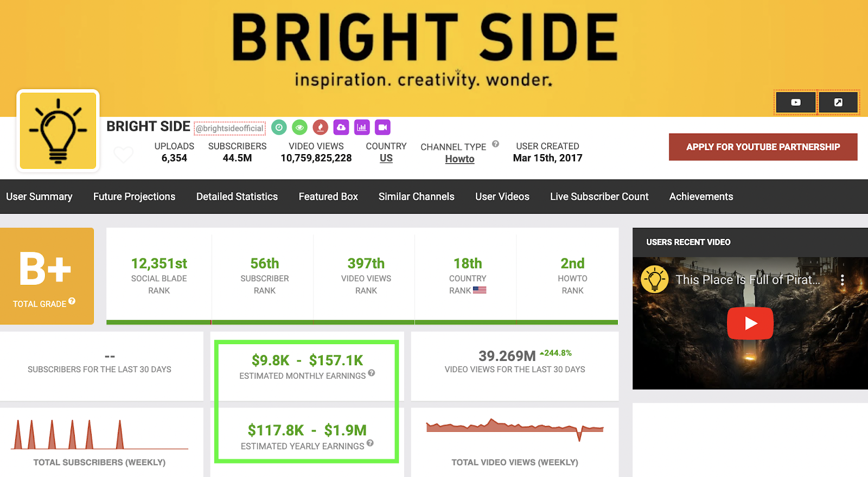Follow the Howto channel type link
Viewport: 868px width, 477px height.
(x=459, y=159)
